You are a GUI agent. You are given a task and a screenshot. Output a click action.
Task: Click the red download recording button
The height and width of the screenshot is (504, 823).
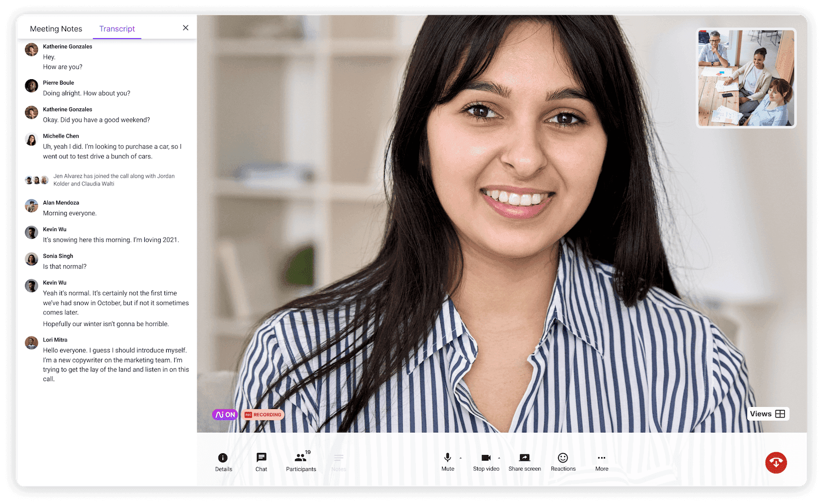click(776, 463)
